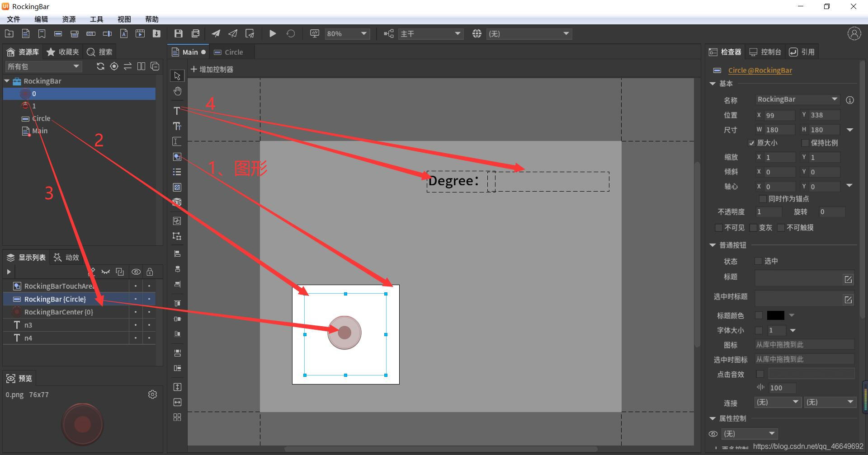
Task: Click 增加控制器 button
Action: [212, 69]
